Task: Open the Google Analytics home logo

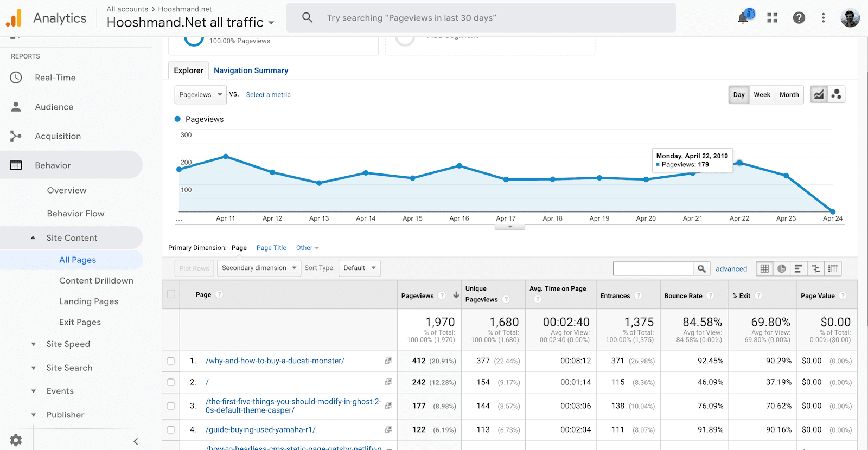Action: point(14,18)
